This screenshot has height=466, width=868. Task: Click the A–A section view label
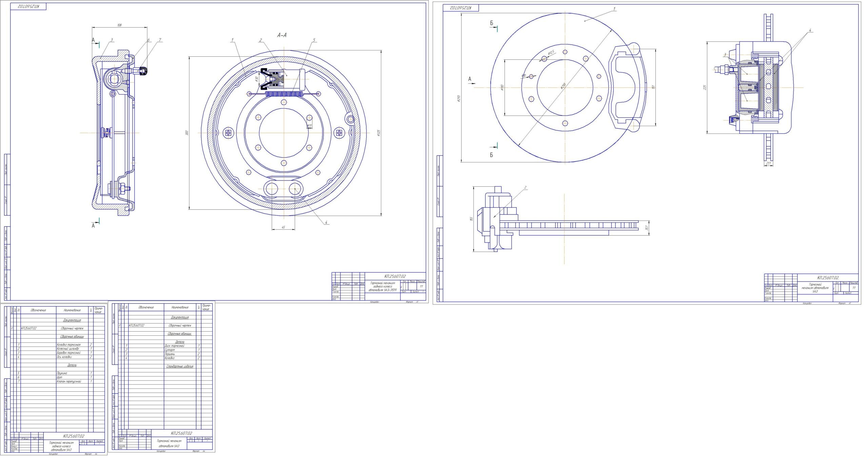pos(282,35)
